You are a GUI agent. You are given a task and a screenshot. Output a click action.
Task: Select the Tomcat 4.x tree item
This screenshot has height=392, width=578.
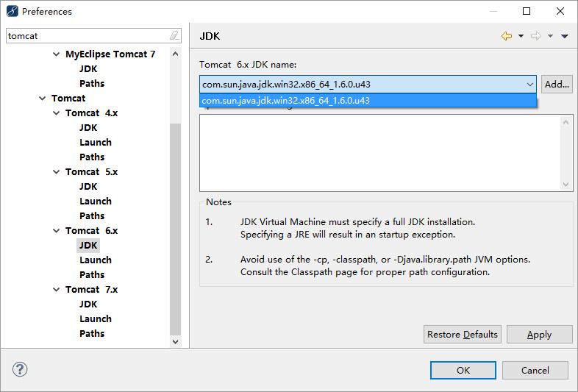pos(91,113)
